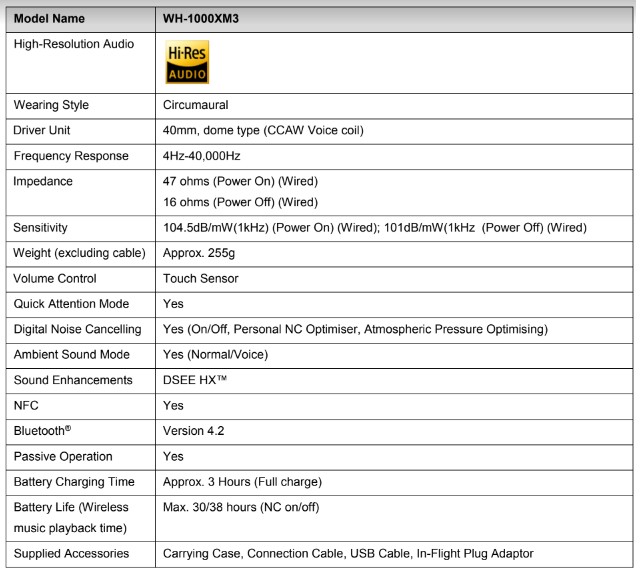Select '47 ohms (Power On) (Wired)' line
The width and height of the screenshot is (636, 569).
[x=241, y=181]
